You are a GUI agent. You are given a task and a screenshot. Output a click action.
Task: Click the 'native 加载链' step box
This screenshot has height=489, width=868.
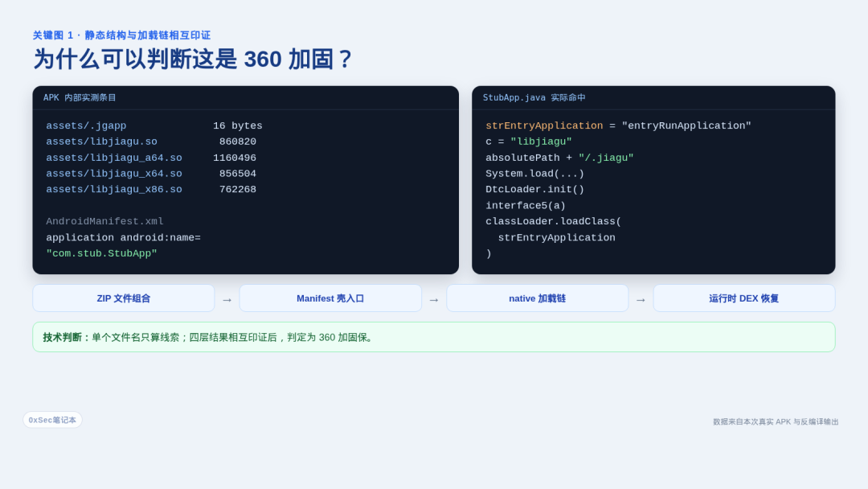tap(538, 298)
